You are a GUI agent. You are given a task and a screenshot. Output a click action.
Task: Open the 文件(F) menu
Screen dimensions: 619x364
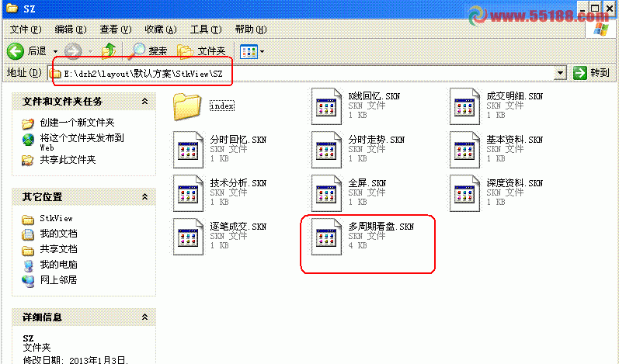pos(26,29)
